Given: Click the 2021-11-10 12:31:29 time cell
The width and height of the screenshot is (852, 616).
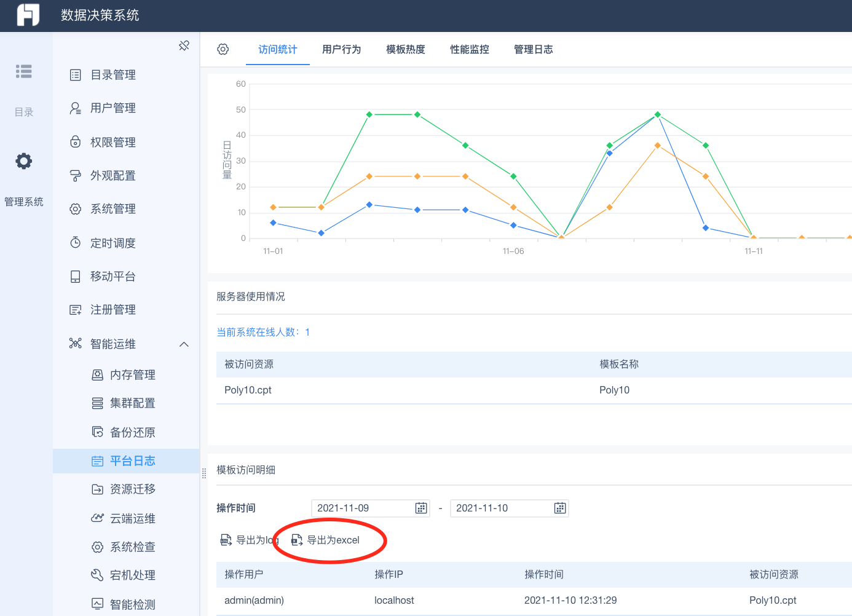Looking at the screenshot, I should 570,600.
